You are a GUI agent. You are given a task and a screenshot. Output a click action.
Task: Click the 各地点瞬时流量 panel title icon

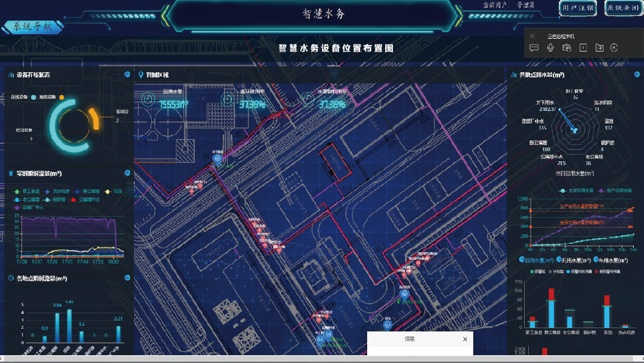pos(11,279)
